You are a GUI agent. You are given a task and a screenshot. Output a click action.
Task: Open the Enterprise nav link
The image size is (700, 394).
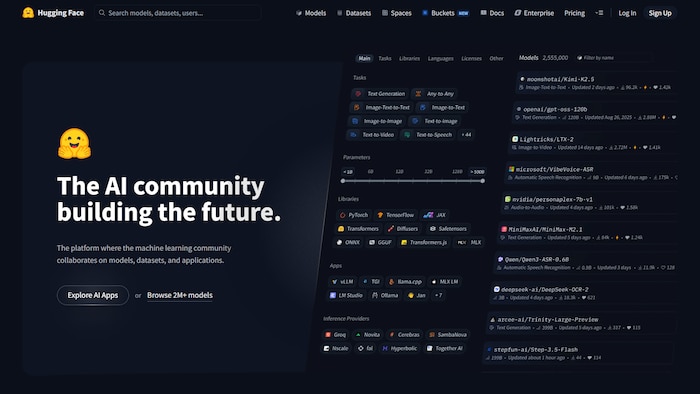534,13
